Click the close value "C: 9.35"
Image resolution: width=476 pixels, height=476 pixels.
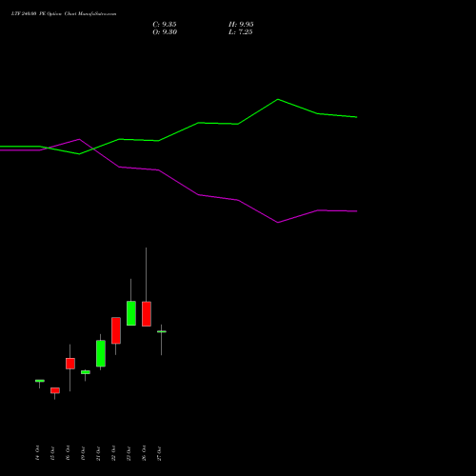click(x=165, y=25)
